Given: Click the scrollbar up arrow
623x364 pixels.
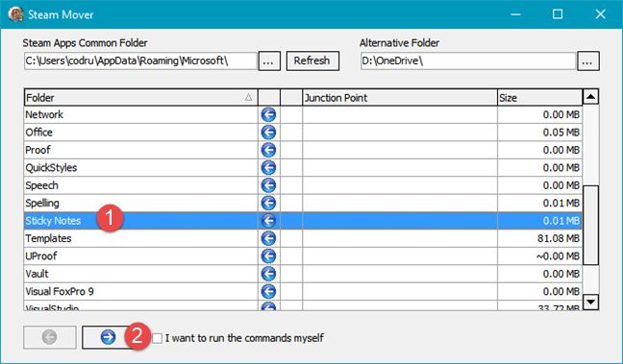Looking at the screenshot, I should pos(591,96).
